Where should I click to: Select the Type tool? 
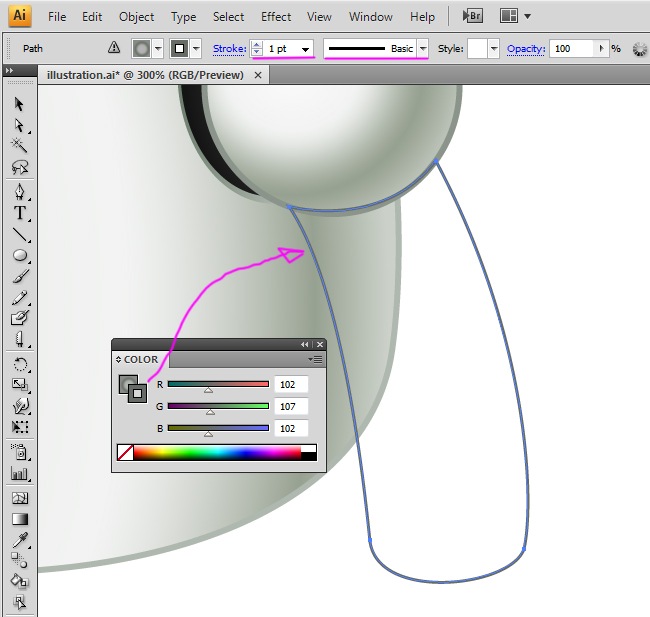(x=19, y=213)
